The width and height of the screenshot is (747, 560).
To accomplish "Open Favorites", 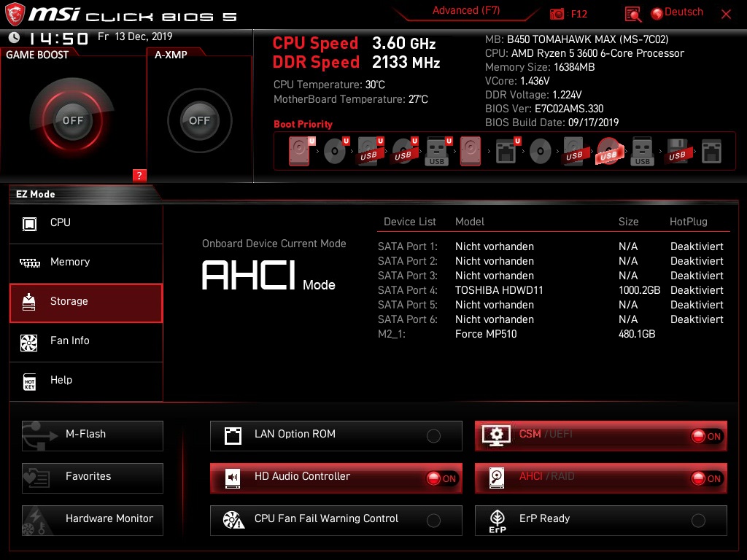I will (x=93, y=478).
